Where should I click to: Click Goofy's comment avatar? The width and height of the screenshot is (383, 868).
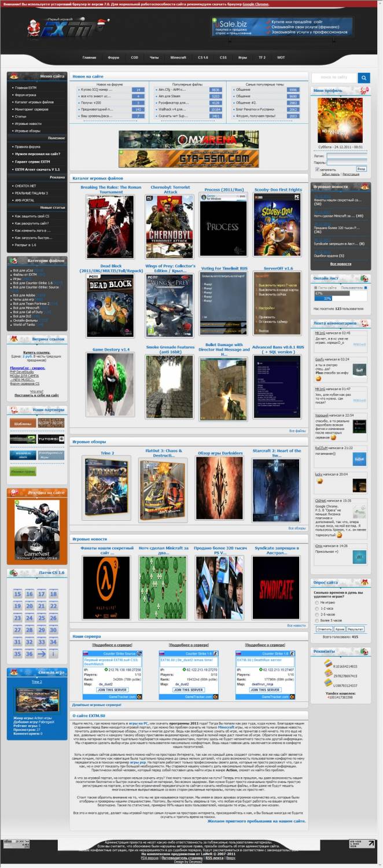[x=359, y=369]
